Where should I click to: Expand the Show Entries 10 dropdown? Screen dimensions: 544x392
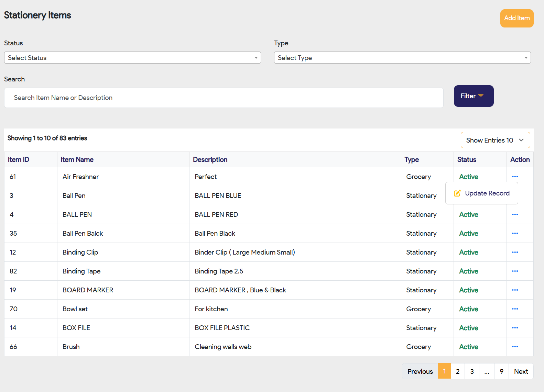click(495, 140)
